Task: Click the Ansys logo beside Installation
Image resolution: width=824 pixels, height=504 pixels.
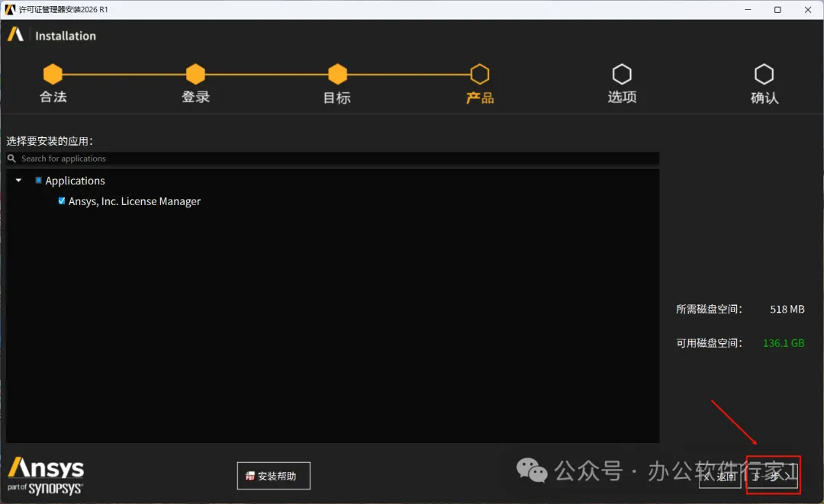Action: (x=15, y=34)
